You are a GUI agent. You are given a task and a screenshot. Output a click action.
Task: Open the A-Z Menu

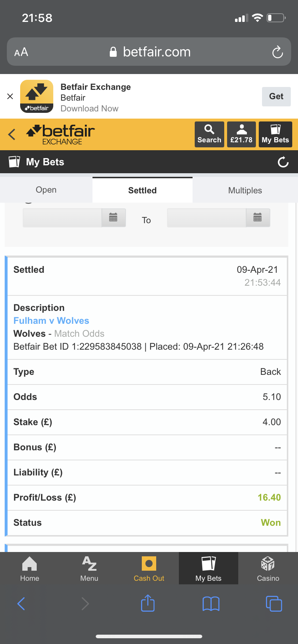click(x=89, y=568)
